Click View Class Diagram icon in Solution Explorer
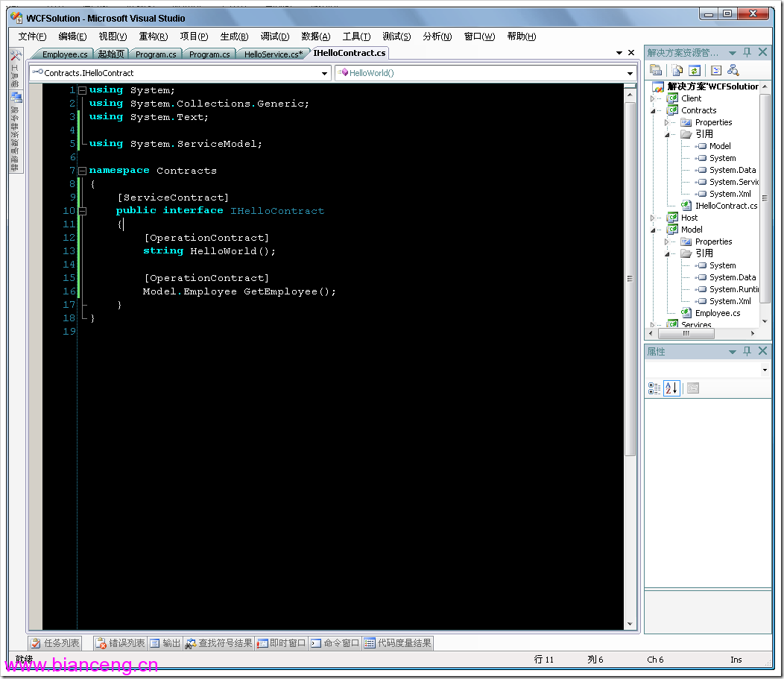784x679 pixels. tap(733, 70)
